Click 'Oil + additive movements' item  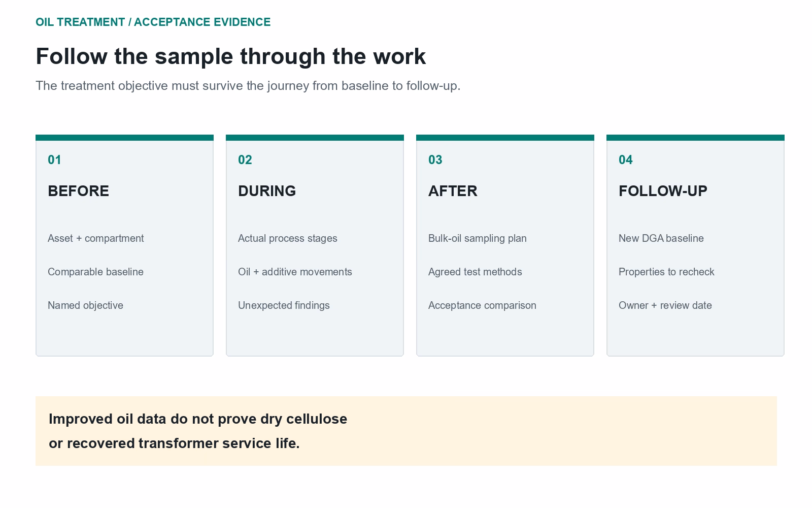tap(295, 272)
